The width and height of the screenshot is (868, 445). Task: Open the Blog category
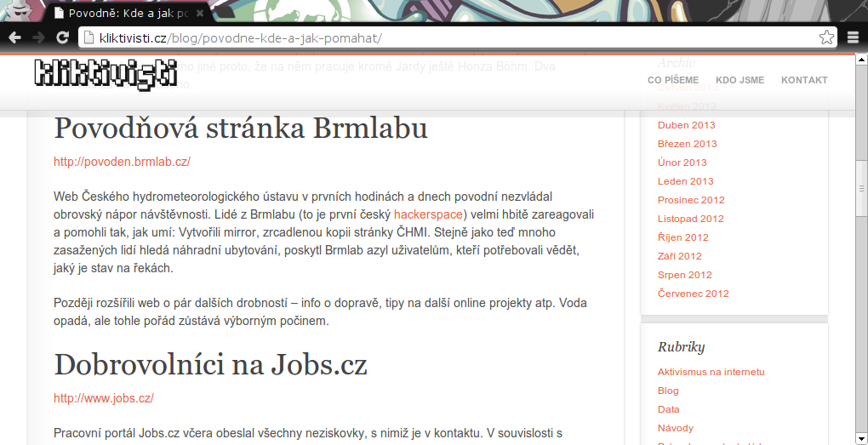click(x=668, y=391)
